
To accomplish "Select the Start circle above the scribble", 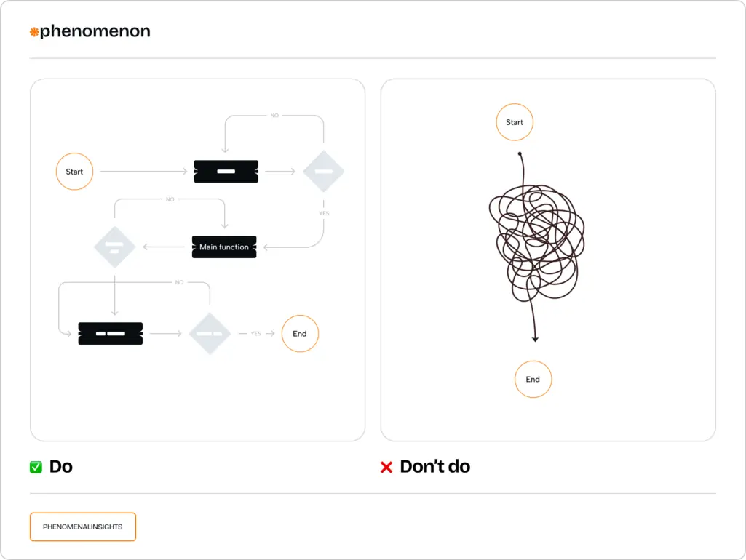I will coord(515,122).
